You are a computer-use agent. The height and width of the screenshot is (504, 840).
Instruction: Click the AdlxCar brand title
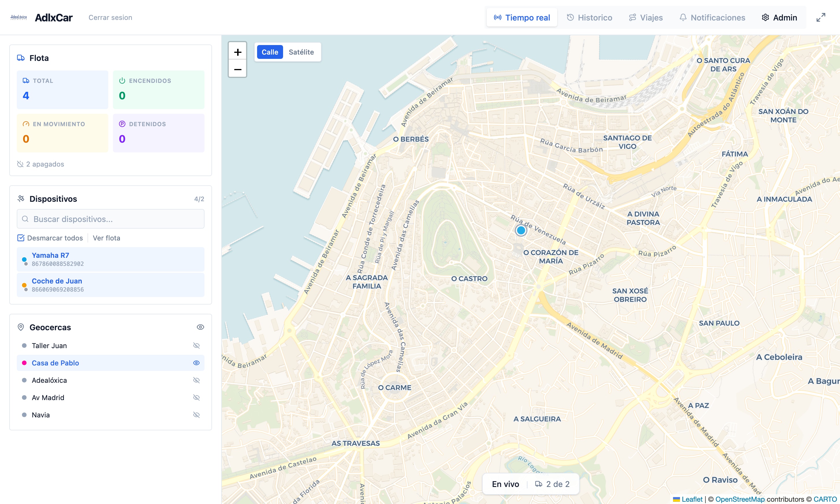pyautogui.click(x=54, y=18)
